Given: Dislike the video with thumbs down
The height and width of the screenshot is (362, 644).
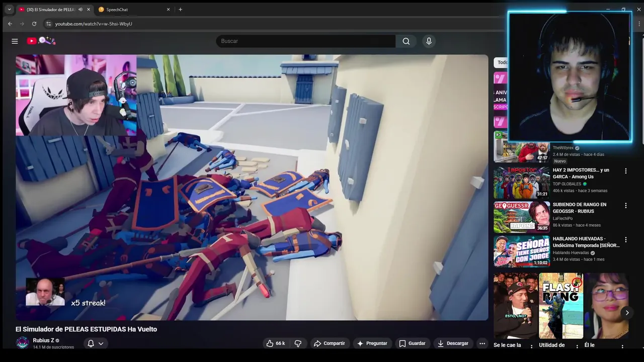Looking at the screenshot, I should (298, 343).
